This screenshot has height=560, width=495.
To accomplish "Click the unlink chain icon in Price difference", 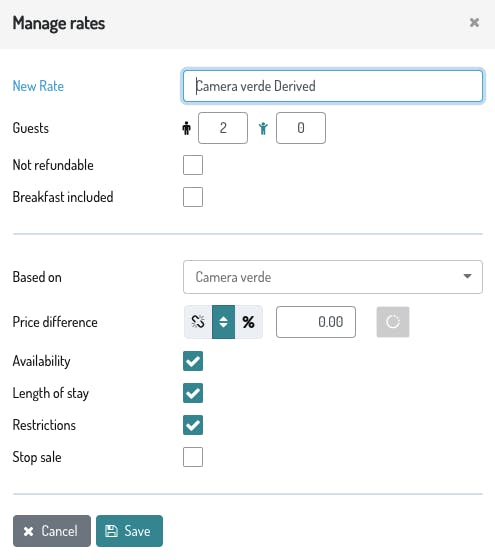I will 198,322.
